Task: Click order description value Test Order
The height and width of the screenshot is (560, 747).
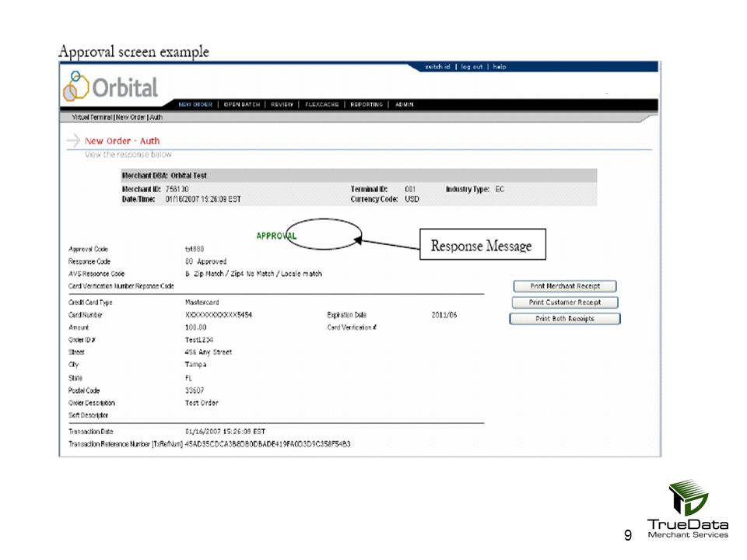Action: point(202,403)
